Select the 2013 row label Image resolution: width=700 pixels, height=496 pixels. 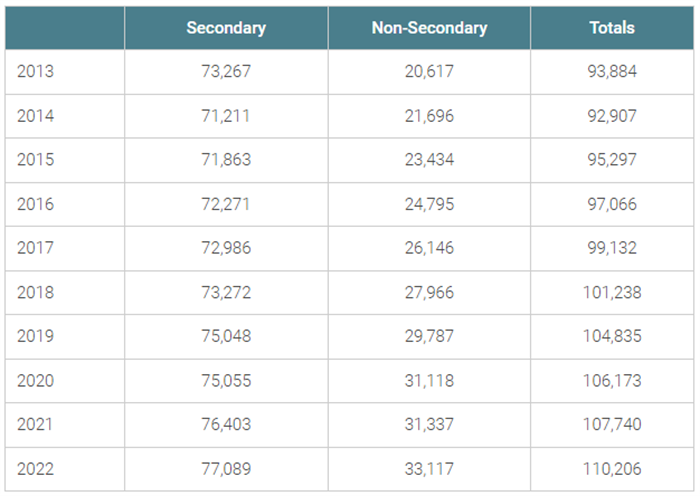[35, 71]
